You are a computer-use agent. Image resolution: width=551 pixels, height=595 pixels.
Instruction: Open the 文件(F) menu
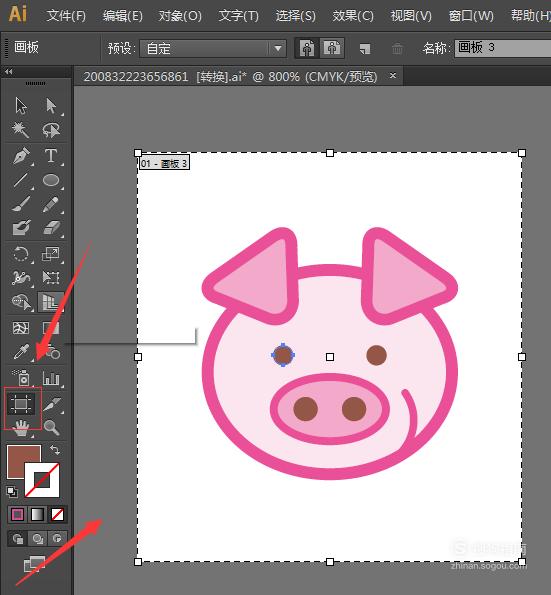coord(66,16)
